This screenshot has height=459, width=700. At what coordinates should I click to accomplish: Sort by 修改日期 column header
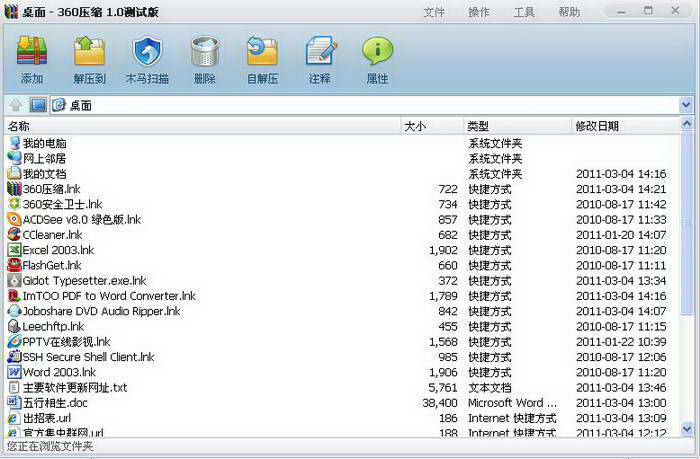625,126
